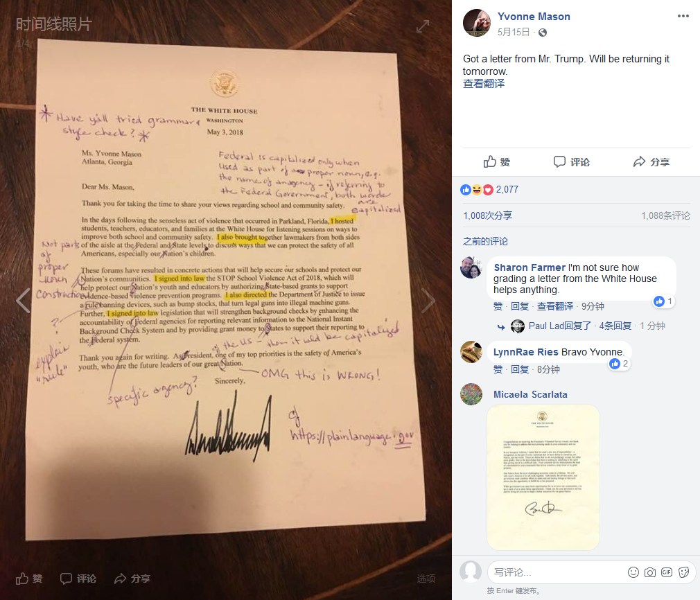Open Yvonne Mason's profile
Screen dimensions: 700x600
click(534, 17)
